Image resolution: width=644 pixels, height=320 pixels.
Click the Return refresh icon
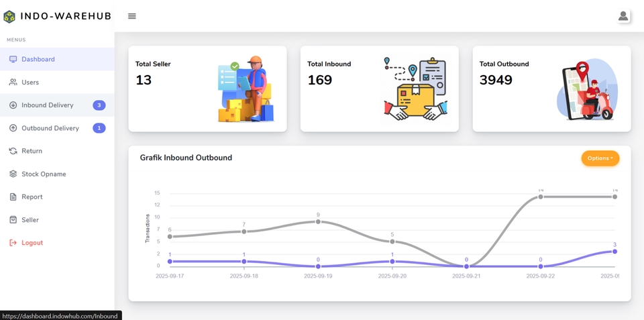[13, 151]
